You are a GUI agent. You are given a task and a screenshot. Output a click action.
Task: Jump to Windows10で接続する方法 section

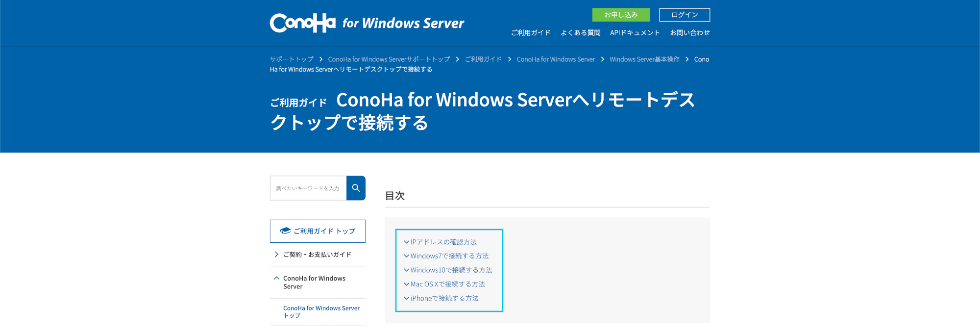451,270
